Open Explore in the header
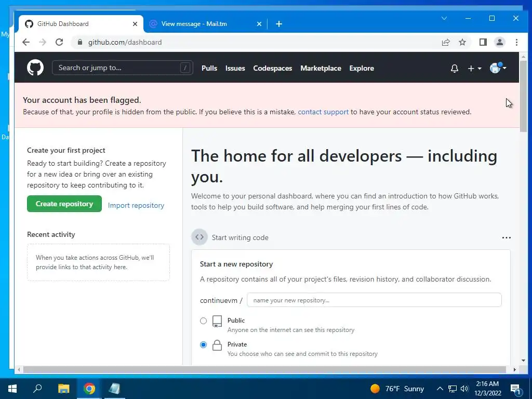The width and height of the screenshot is (532, 399). [x=362, y=68]
